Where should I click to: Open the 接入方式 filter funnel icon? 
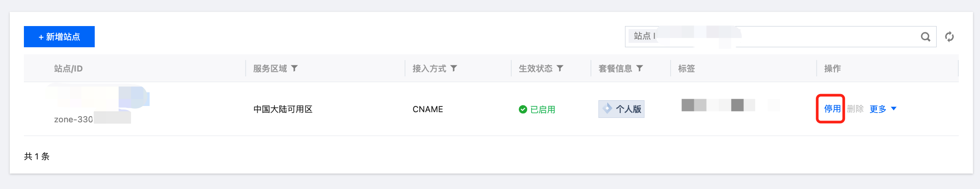pos(454,68)
